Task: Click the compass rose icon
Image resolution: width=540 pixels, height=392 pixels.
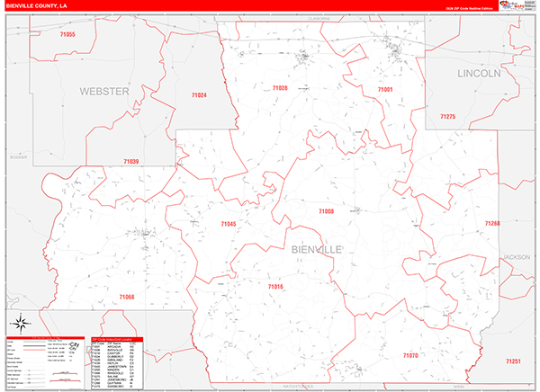Action: 20,324
